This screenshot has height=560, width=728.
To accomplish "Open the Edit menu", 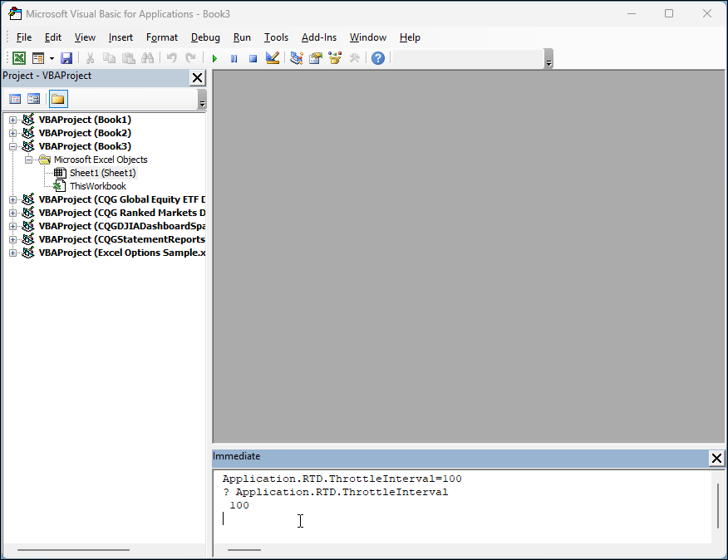I will click(x=53, y=37).
